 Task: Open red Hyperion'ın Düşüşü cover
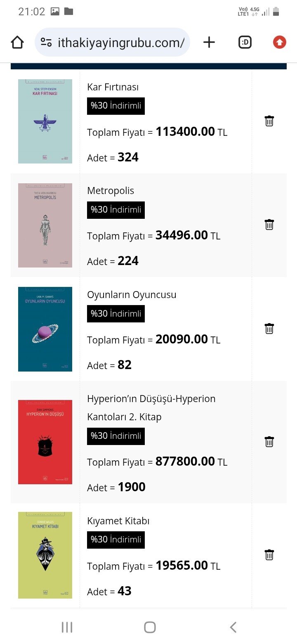pos(45,442)
